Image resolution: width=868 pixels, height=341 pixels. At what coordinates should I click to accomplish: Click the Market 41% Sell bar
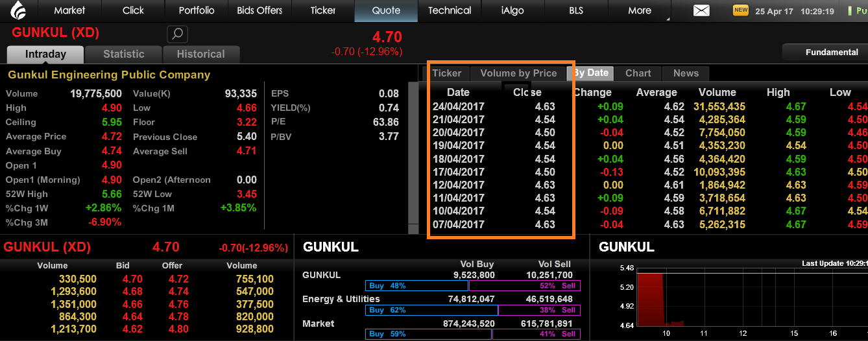coord(537,335)
